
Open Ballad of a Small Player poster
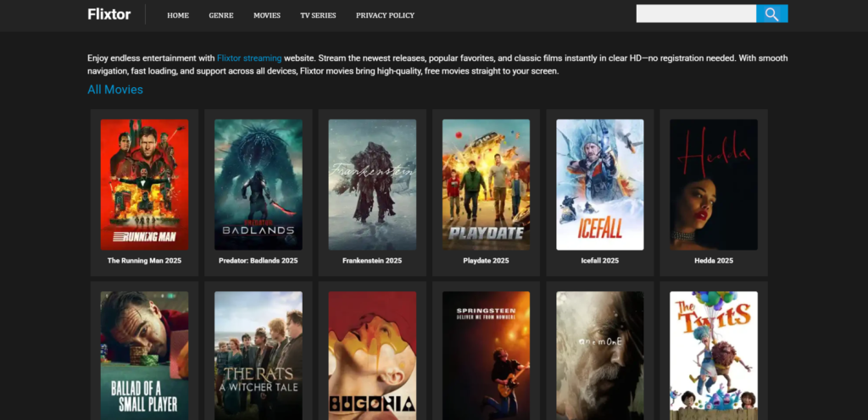[x=144, y=356]
